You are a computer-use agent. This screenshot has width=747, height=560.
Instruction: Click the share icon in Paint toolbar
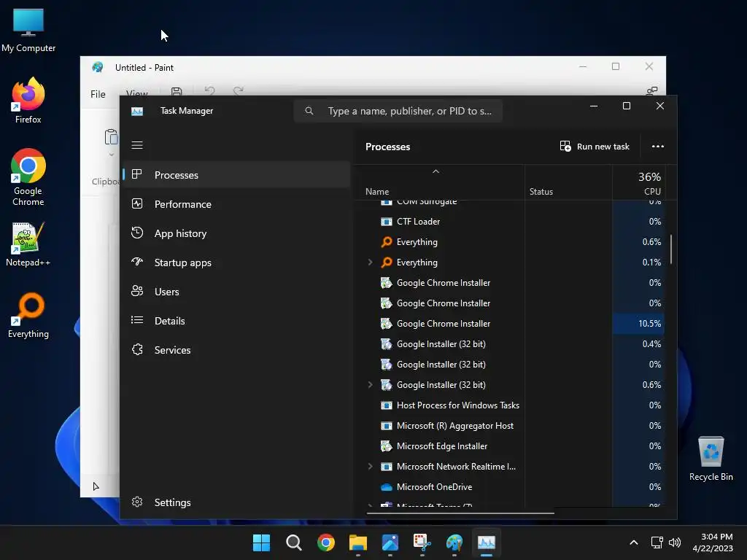click(651, 90)
